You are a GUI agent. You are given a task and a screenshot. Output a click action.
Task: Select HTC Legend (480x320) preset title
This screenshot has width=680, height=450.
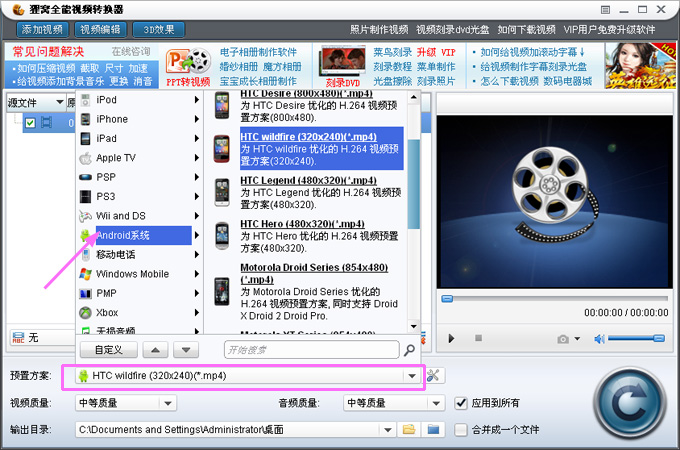tap(308, 180)
